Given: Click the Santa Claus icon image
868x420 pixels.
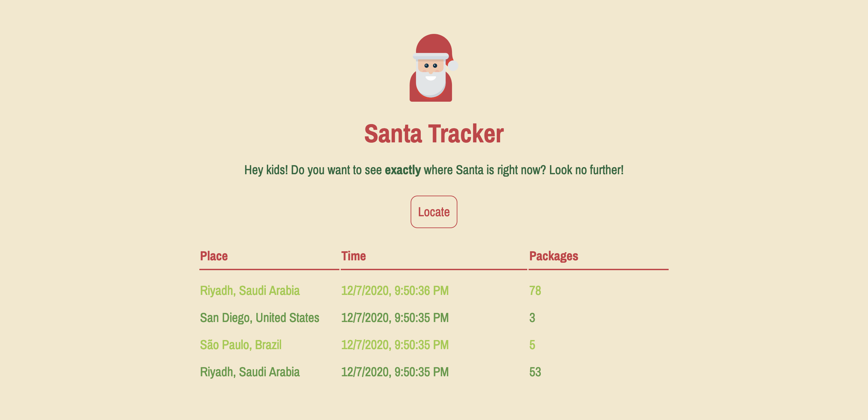Looking at the screenshot, I should pyautogui.click(x=434, y=67).
